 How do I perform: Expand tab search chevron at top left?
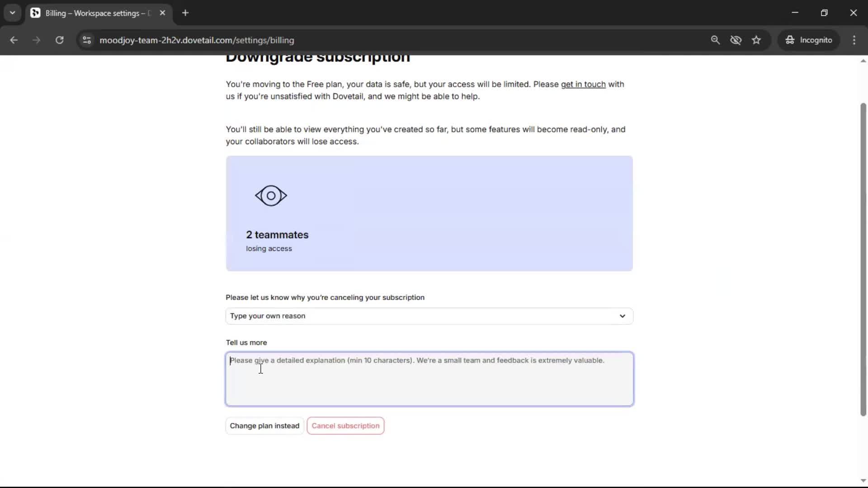pos(12,13)
